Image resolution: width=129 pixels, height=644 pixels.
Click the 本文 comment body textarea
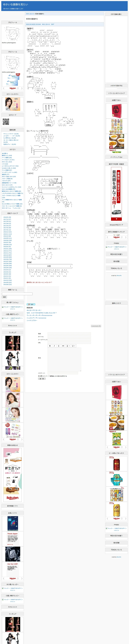64,359
